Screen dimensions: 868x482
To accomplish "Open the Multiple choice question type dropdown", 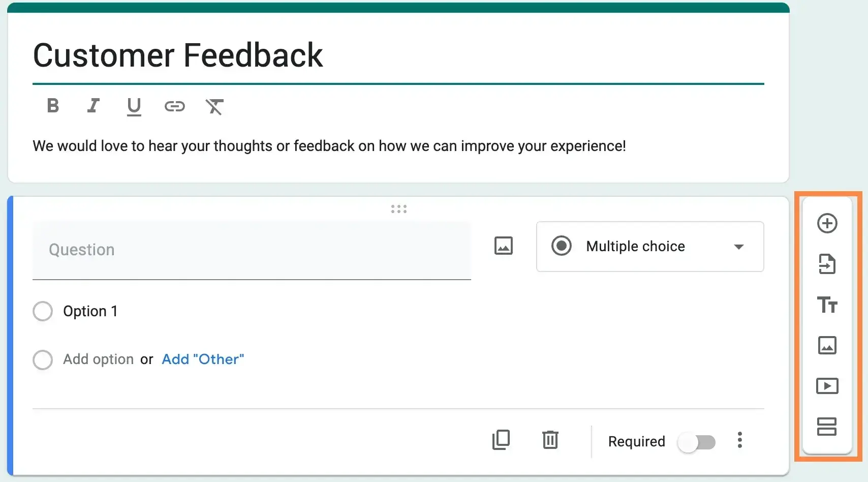I will point(649,247).
